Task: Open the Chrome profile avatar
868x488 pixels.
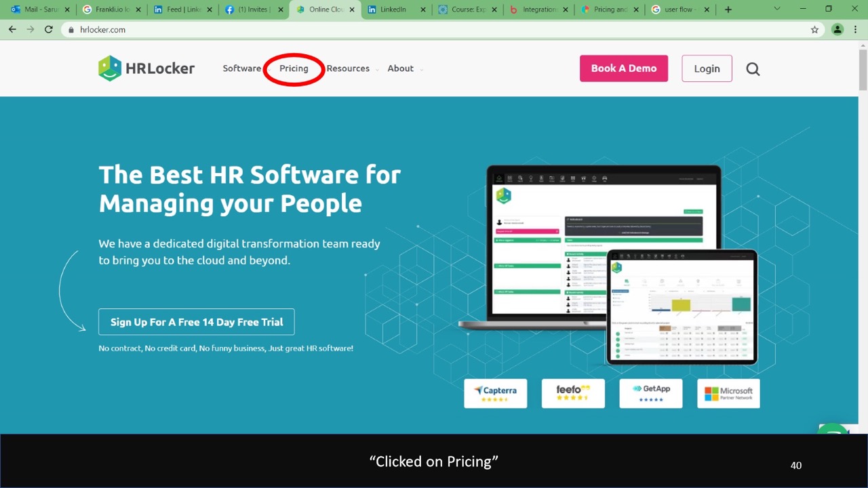Action: click(x=837, y=30)
